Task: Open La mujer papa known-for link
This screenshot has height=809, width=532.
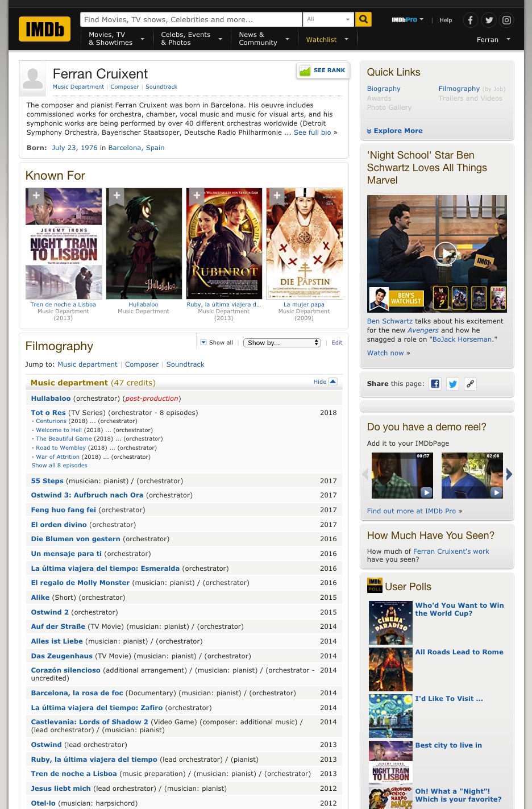Action: pyautogui.click(x=304, y=305)
